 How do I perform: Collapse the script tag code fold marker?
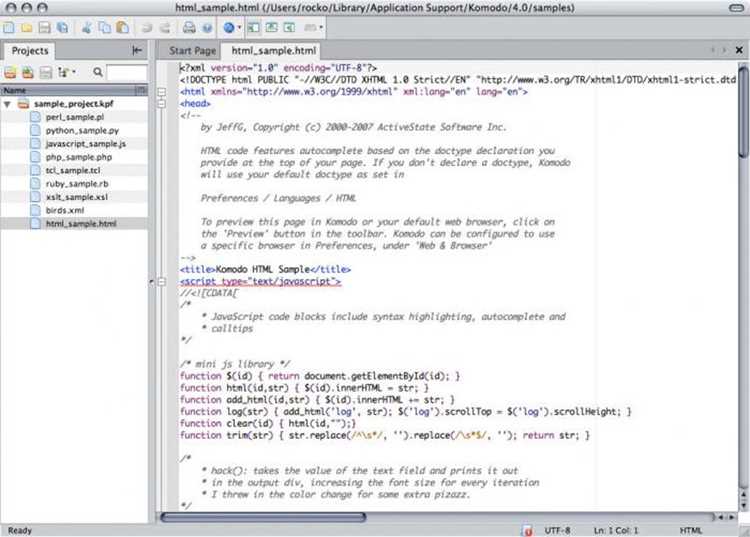pyautogui.click(x=162, y=282)
